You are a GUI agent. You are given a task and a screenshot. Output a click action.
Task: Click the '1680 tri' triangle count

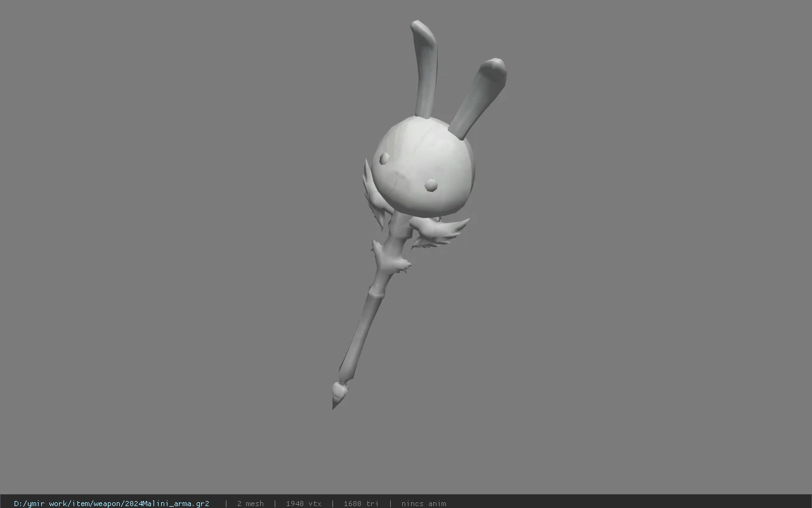361,504
